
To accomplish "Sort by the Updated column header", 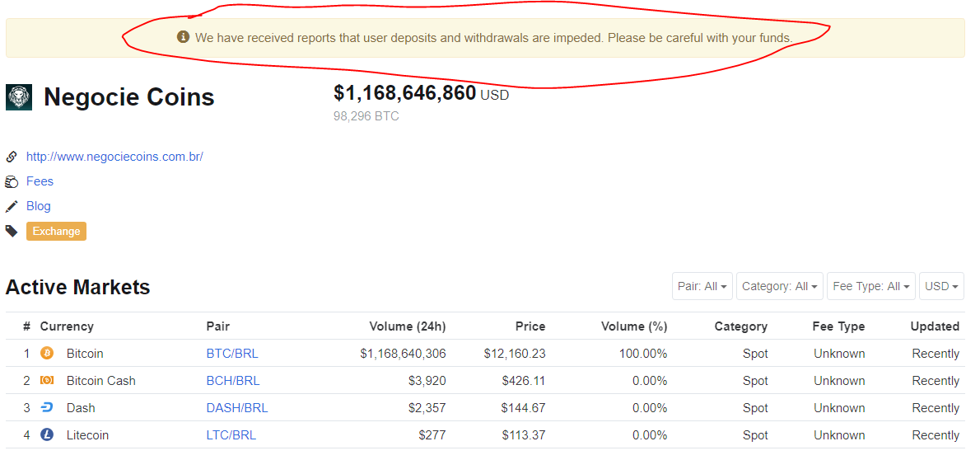I will click(x=935, y=326).
